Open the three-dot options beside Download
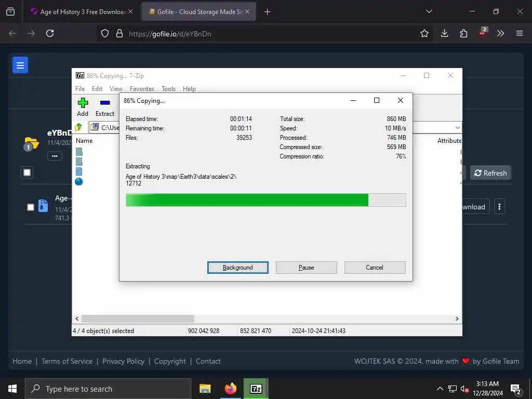The image size is (532, 399). coord(499,207)
